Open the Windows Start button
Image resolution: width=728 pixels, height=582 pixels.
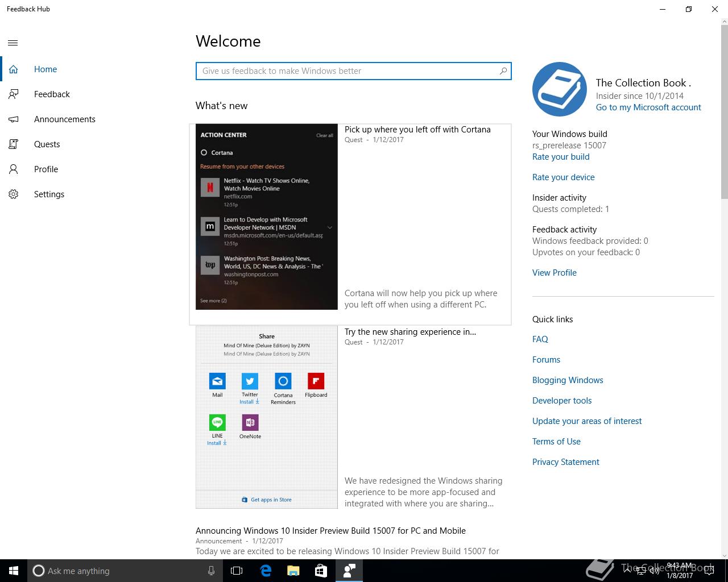pos(14,571)
